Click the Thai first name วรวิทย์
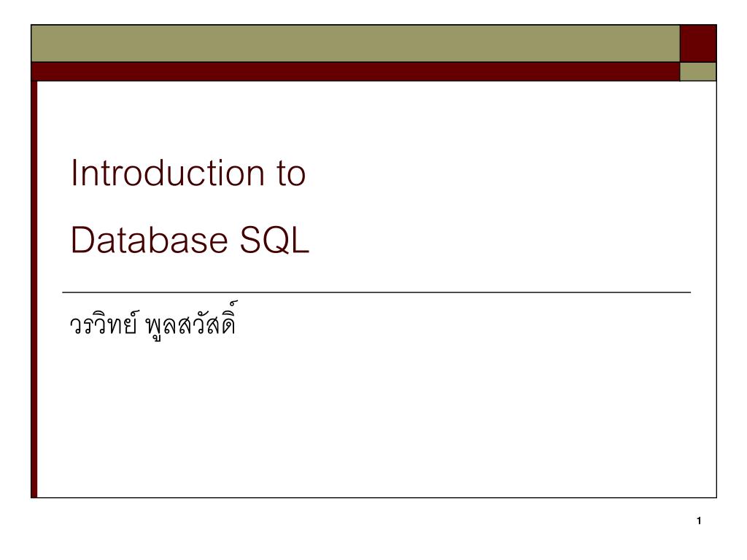747x560 pixels. point(104,324)
